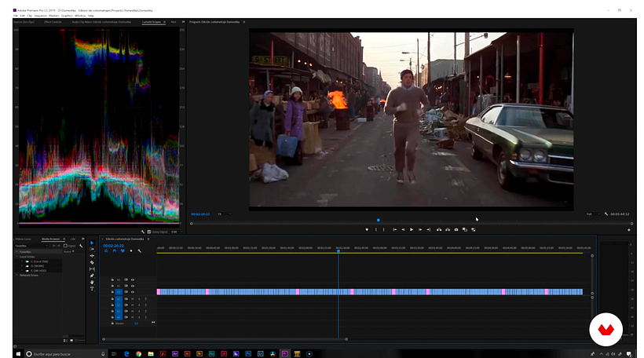Open Program monitor settings wrench

click(x=606, y=214)
